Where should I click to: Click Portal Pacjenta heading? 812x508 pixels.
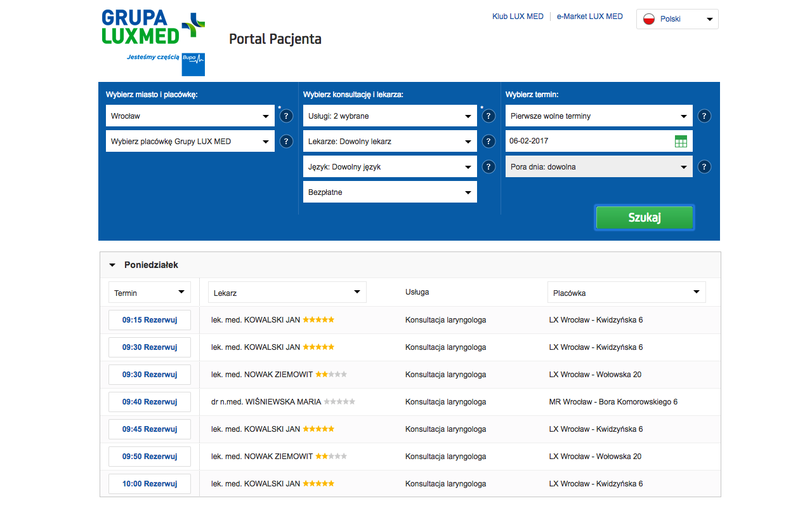point(275,39)
